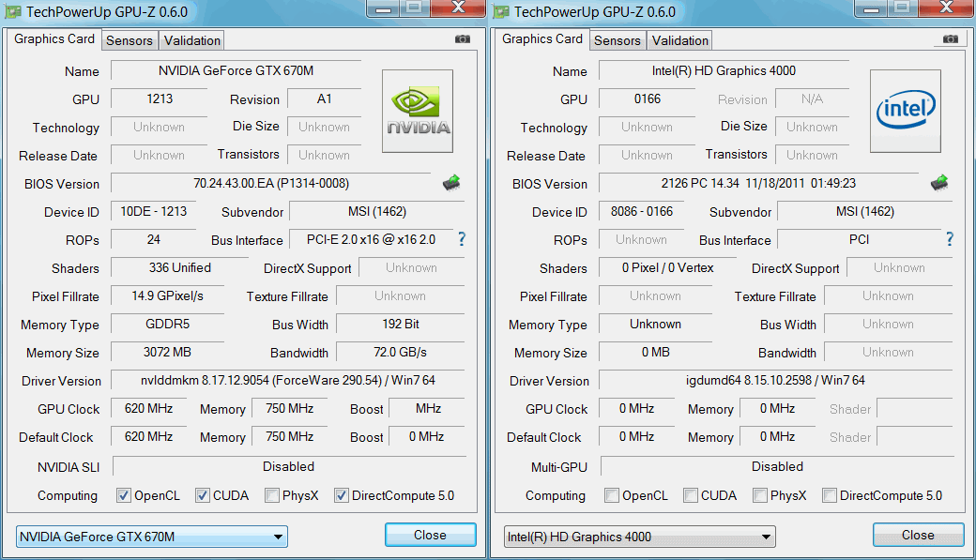
Task: Switch to Sensors tab in Intel window
Action: (x=617, y=40)
